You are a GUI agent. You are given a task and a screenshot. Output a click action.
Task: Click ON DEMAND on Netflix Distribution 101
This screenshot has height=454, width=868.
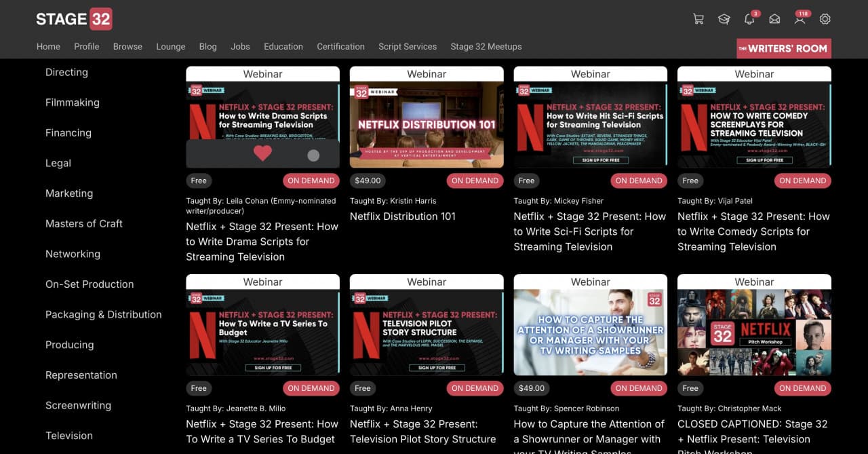(x=475, y=181)
